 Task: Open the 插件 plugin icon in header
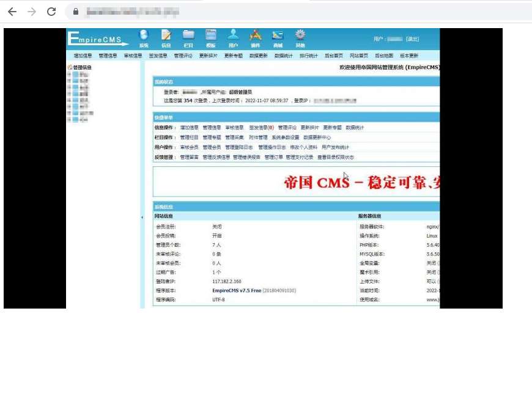(x=255, y=38)
